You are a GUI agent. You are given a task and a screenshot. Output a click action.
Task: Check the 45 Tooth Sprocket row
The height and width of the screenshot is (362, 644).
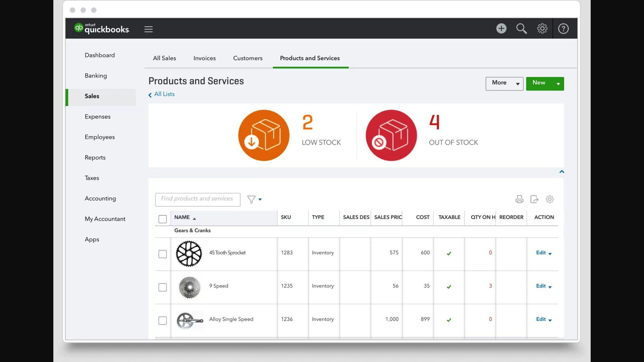pyautogui.click(x=163, y=254)
